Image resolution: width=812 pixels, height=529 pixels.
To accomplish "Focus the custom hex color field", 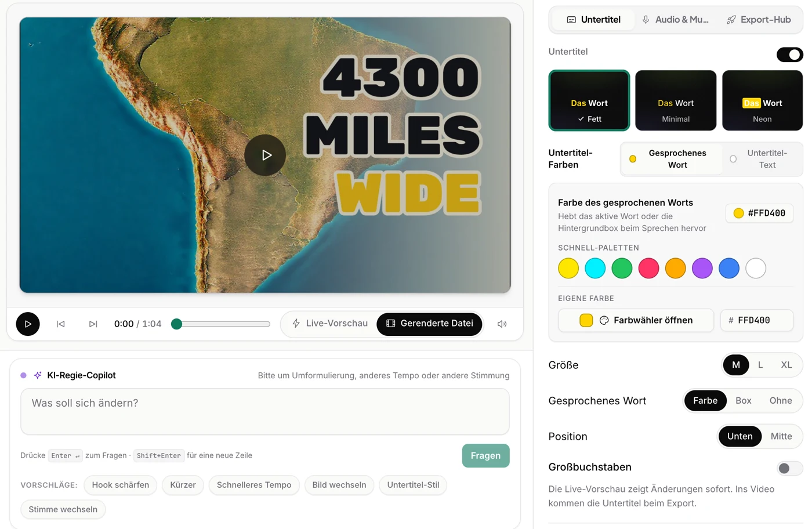I will [756, 320].
